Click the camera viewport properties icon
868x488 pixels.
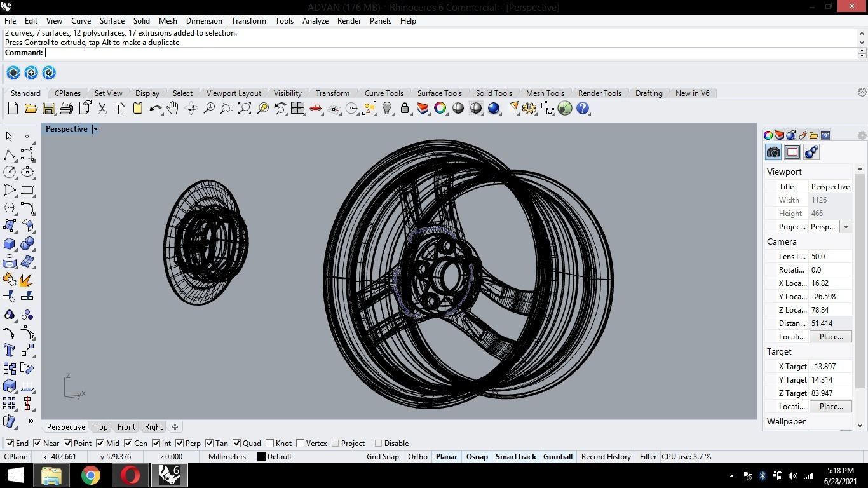(x=773, y=152)
